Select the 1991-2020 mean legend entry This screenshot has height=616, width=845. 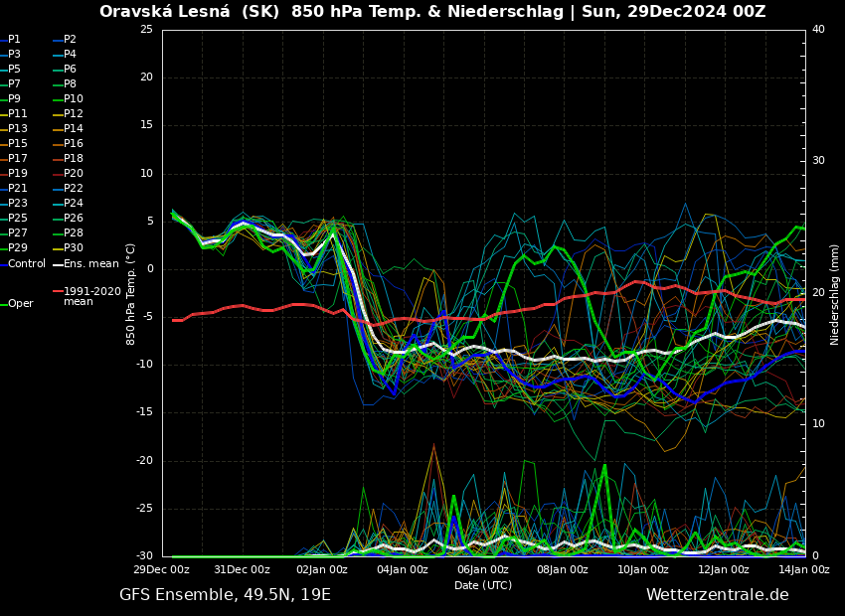[x=91, y=296]
